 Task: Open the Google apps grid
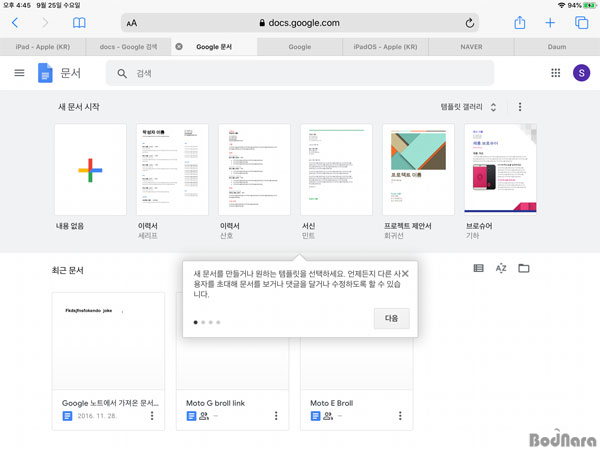pyautogui.click(x=556, y=73)
